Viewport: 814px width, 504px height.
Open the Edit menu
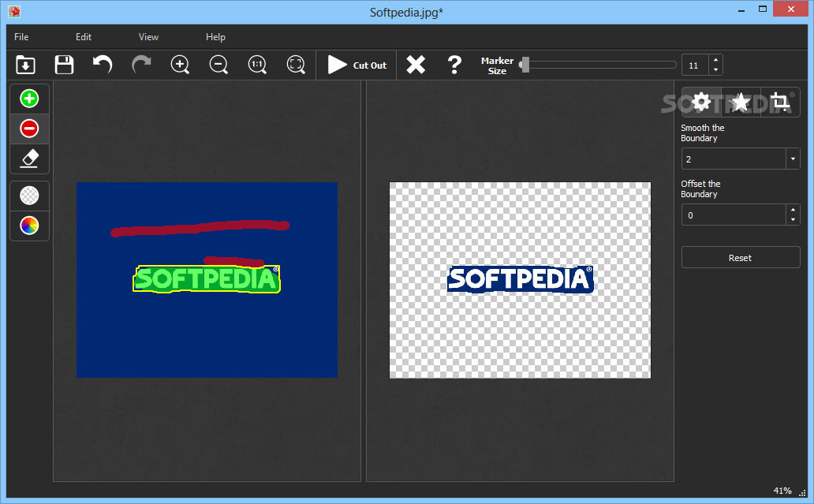pos(83,37)
